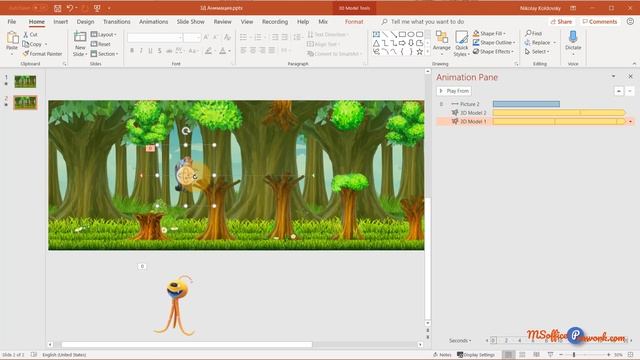Screen dimensions: 640x360
Task: Select the triangle shape in Shapes gallery
Action: [x=376, y=43]
